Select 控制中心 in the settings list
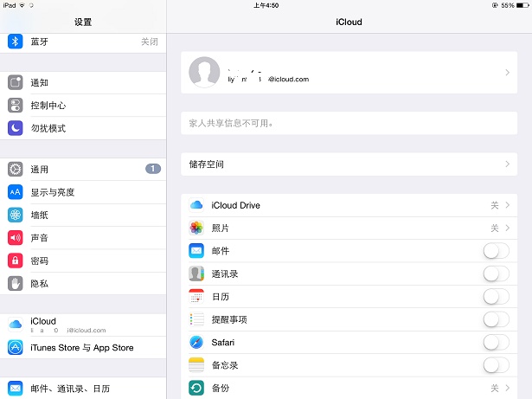 coord(83,106)
